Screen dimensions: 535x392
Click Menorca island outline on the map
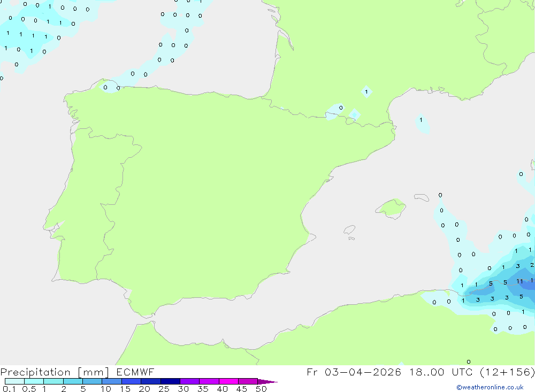pos(422,197)
